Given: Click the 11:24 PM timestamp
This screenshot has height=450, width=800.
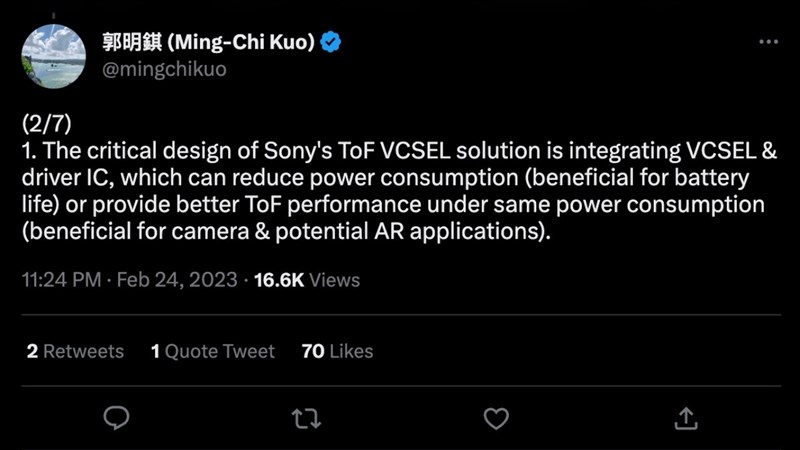Looking at the screenshot, I should tap(61, 280).
